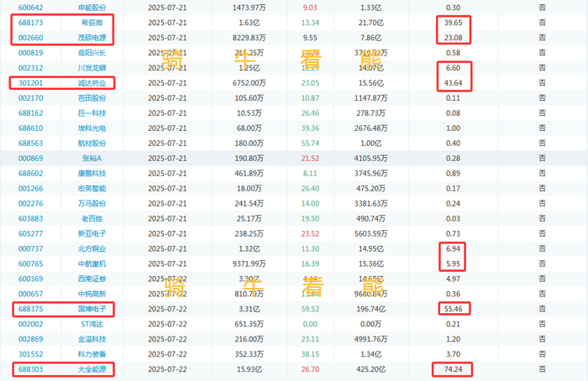Open the 北方铜业 stock name link

coord(92,248)
